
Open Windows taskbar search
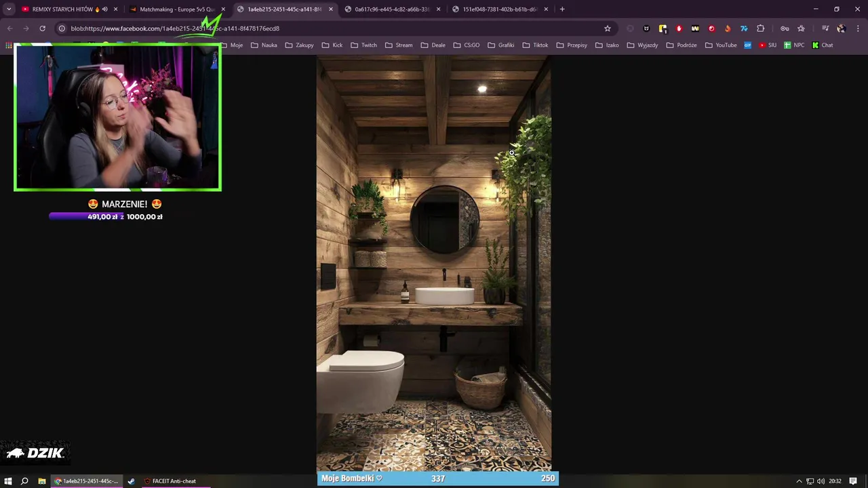[x=24, y=481]
